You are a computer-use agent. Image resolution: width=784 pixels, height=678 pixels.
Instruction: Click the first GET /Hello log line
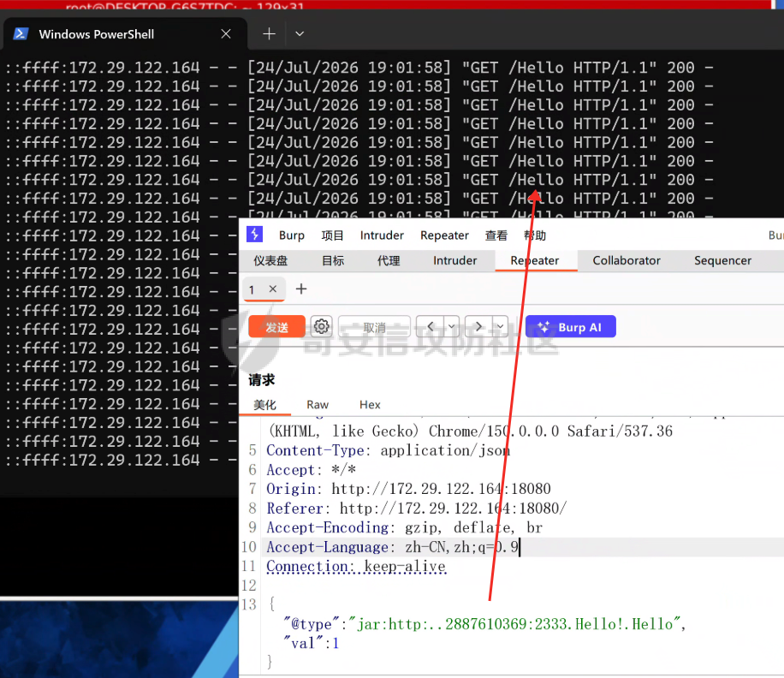(359, 68)
